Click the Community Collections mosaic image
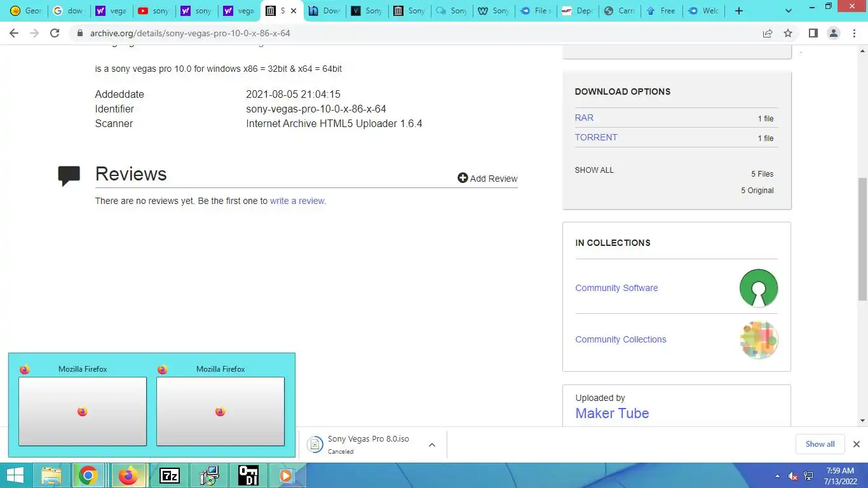The height and width of the screenshot is (488, 868). point(759,339)
